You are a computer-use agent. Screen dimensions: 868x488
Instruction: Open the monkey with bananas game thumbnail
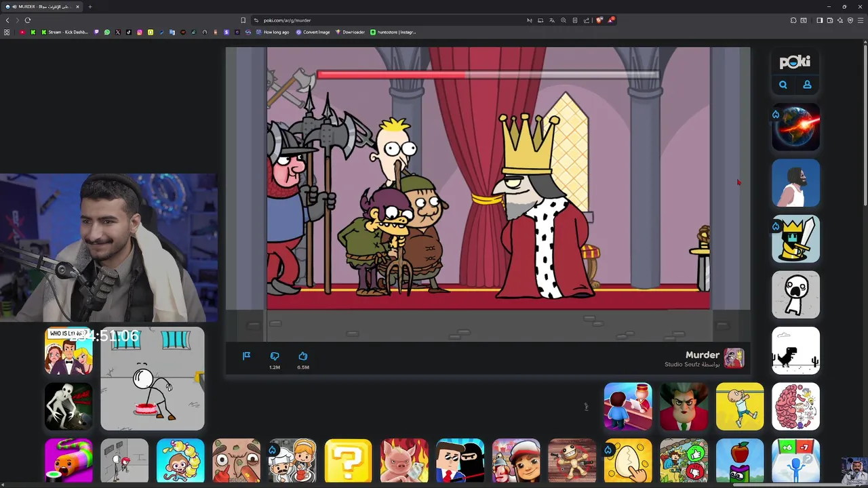180,461
